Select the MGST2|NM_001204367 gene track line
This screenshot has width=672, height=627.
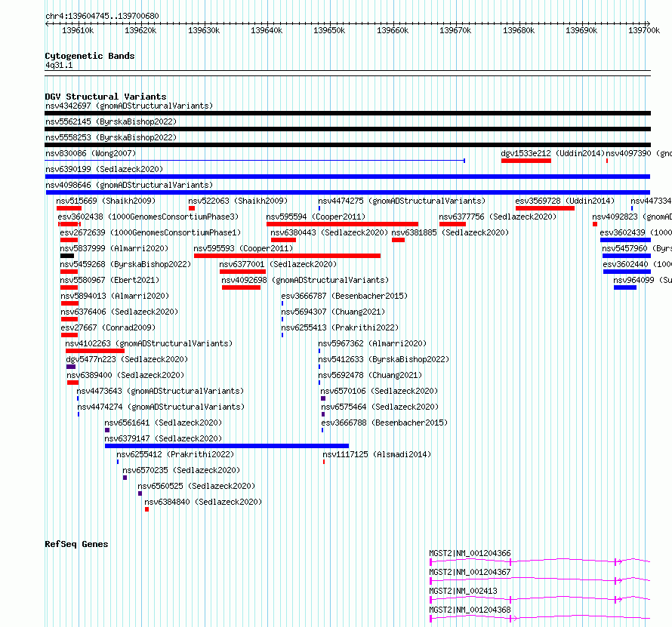540,580
